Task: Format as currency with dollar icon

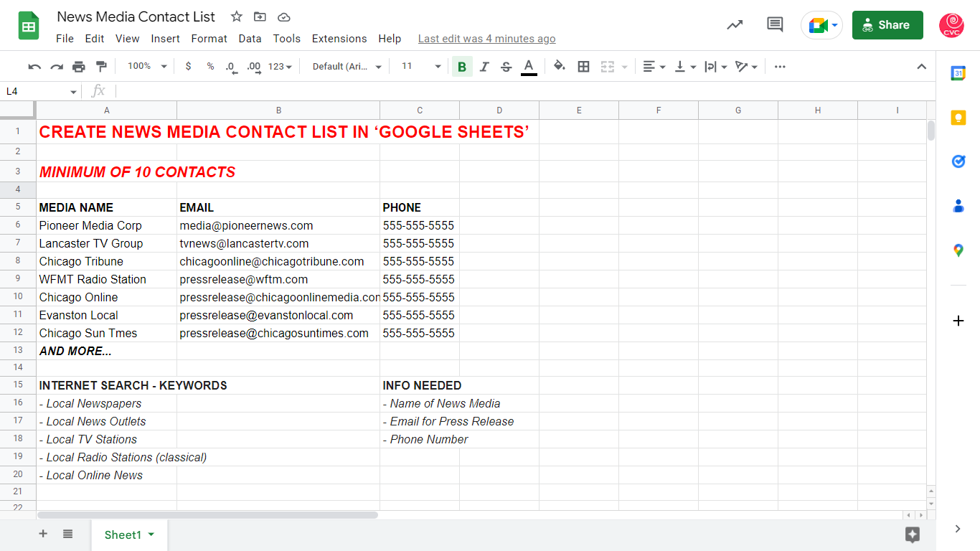Action: pos(188,66)
